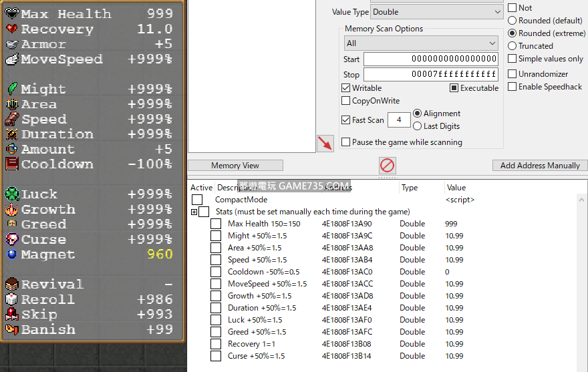Screen dimensions: 588x372
Task: Toggle the Fast Scan checkbox
Action: [345, 120]
